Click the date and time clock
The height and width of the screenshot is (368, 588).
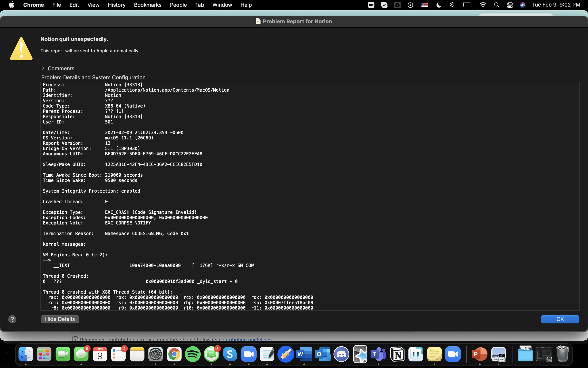coord(556,5)
